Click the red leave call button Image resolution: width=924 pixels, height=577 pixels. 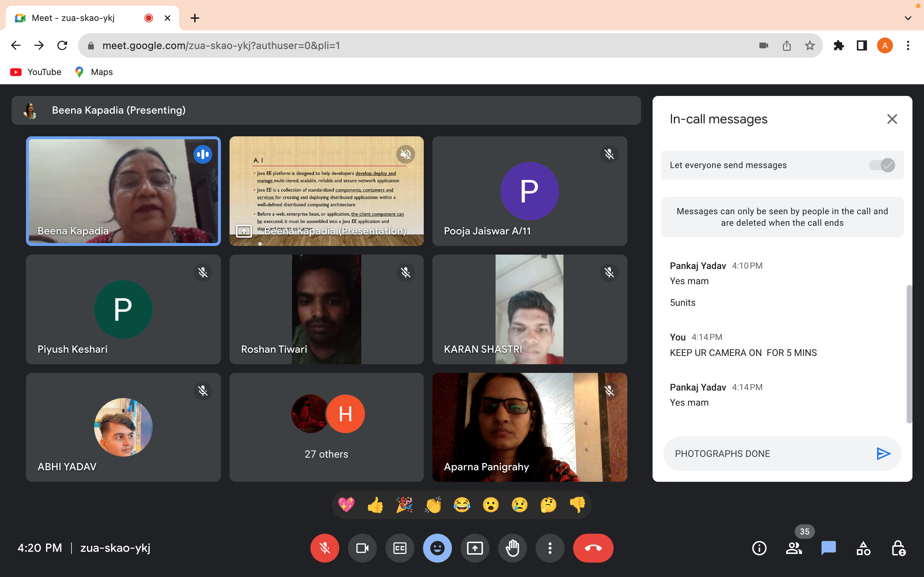point(593,549)
